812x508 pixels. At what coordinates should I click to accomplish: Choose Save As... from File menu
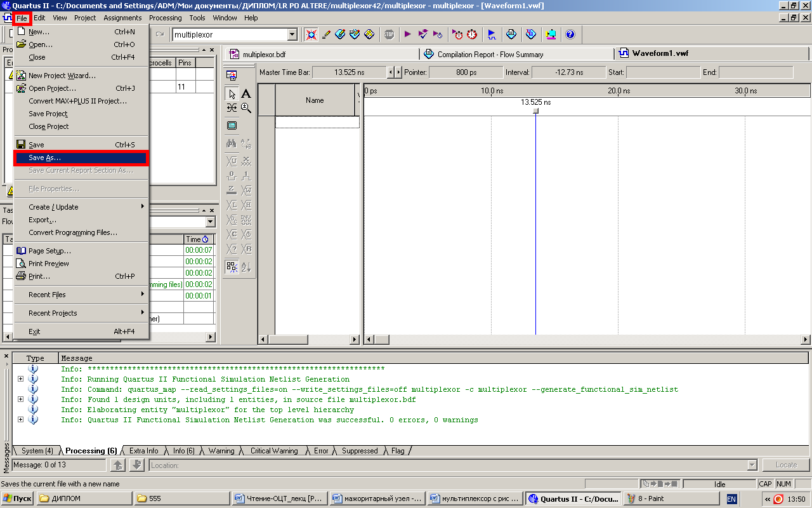[81, 157]
